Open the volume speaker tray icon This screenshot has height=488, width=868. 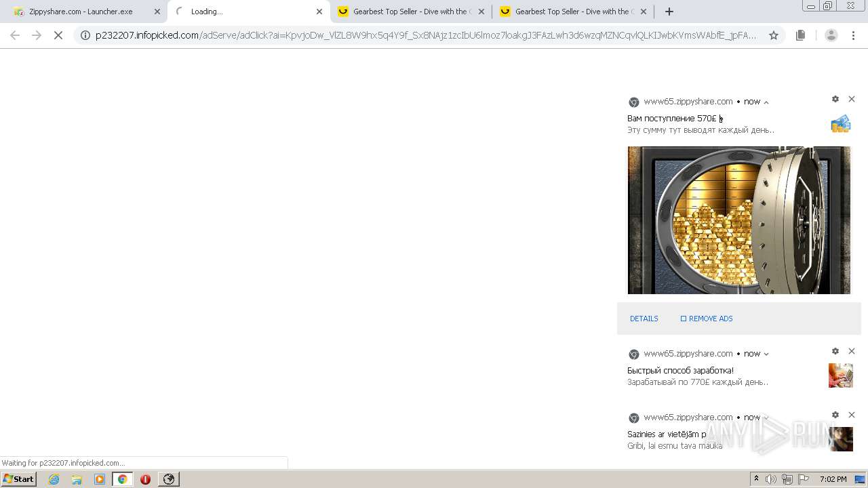pos(771,479)
